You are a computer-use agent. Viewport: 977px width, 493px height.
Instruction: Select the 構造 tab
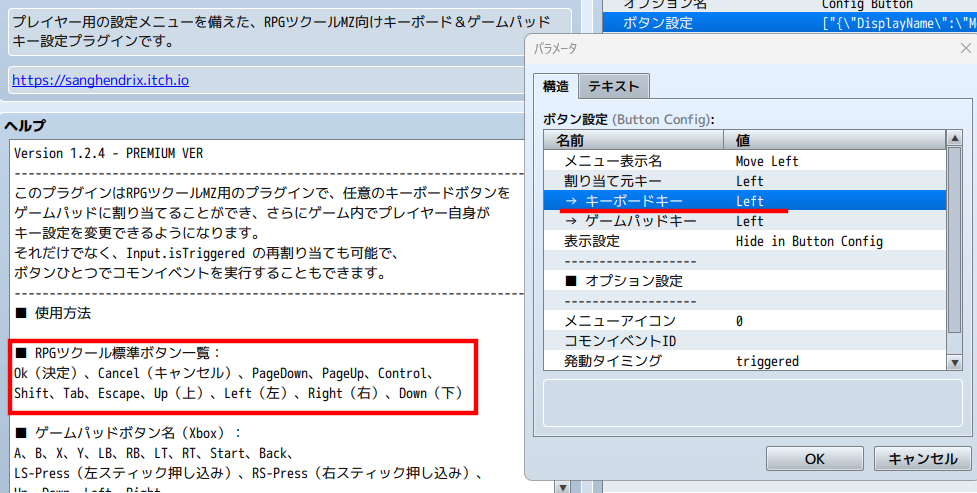556,86
